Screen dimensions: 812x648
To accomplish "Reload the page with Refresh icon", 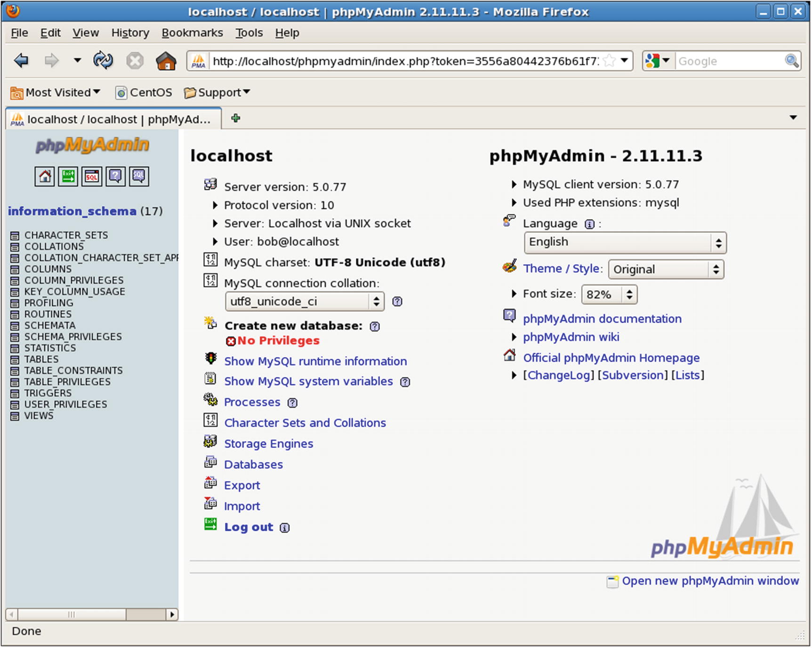I will coord(103,61).
